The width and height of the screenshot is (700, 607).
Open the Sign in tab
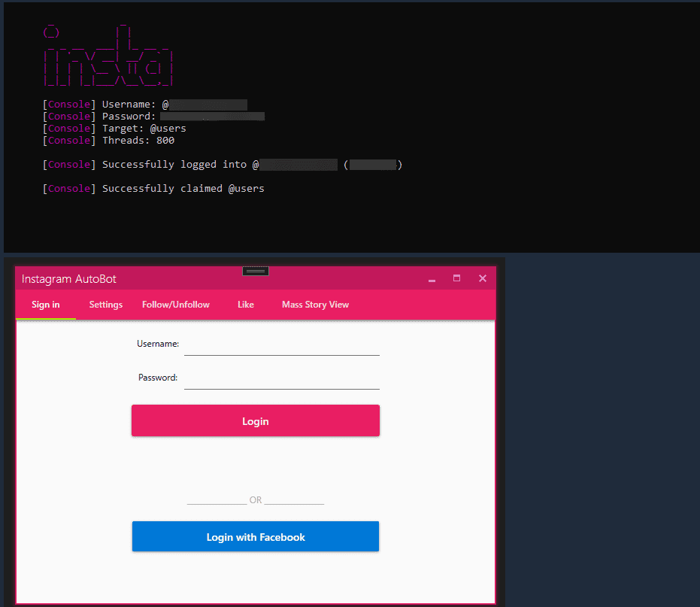(x=46, y=305)
